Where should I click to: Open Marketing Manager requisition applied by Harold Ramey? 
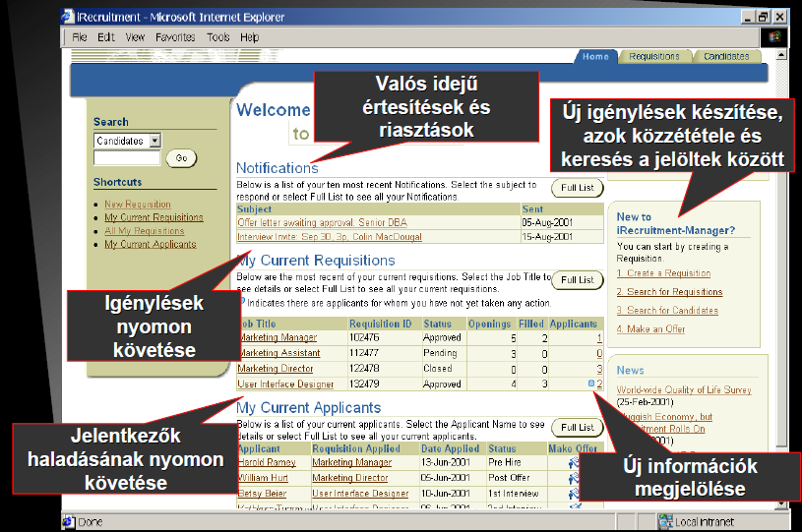(352, 462)
